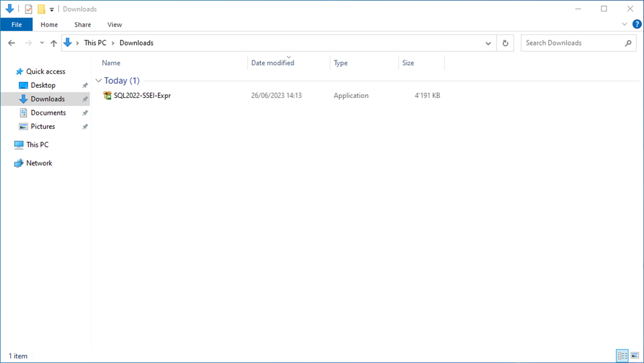This screenshot has height=363, width=644.
Task: Switch to Large icons view in status bar
Action: tap(635, 356)
